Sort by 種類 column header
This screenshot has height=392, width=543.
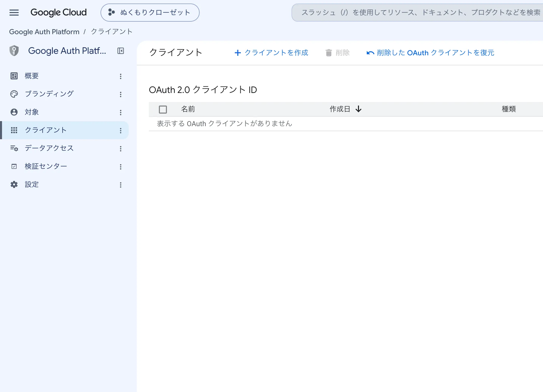(x=509, y=109)
